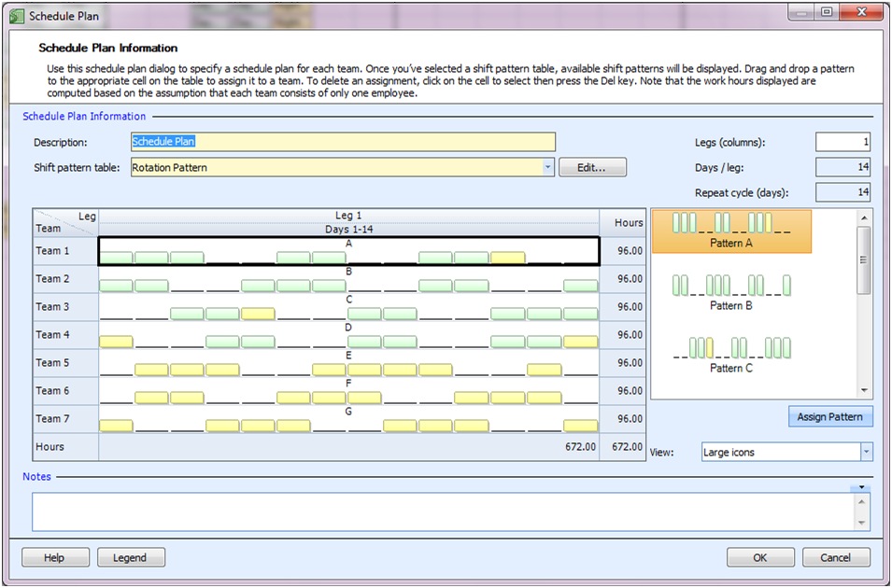The image size is (892, 588).
Task: Select Team 7 Leg 1 cell with pattern G
Action: pyautogui.click(x=348, y=418)
